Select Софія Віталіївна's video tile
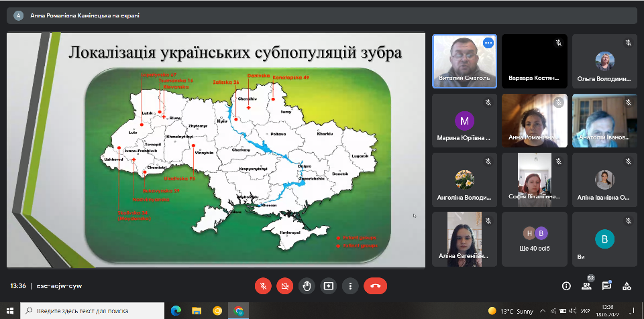 click(x=535, y=180)
